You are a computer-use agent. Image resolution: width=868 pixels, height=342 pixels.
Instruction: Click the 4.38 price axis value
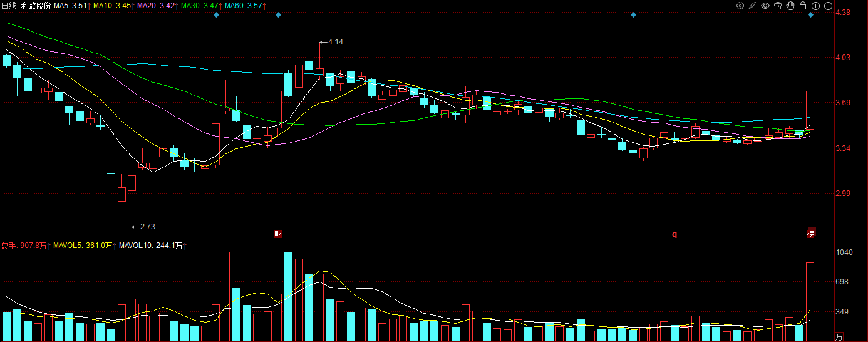click(x=843, y=12)
